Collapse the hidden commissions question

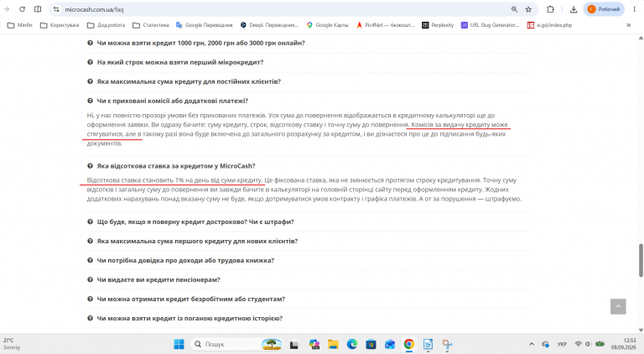[168, 101]
